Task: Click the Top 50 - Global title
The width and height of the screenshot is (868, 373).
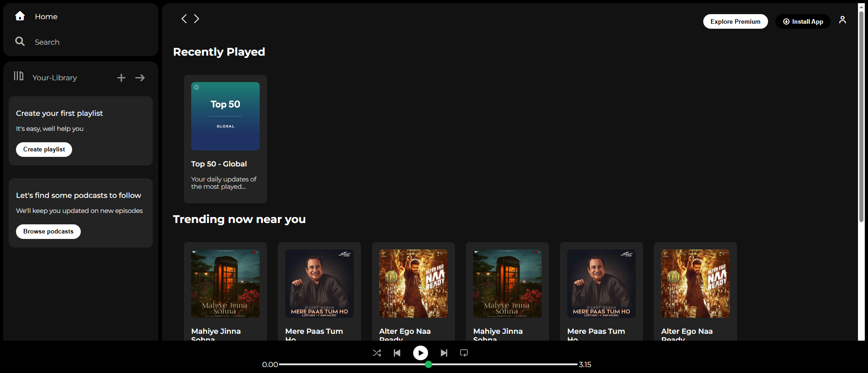Action: [219, 164]
